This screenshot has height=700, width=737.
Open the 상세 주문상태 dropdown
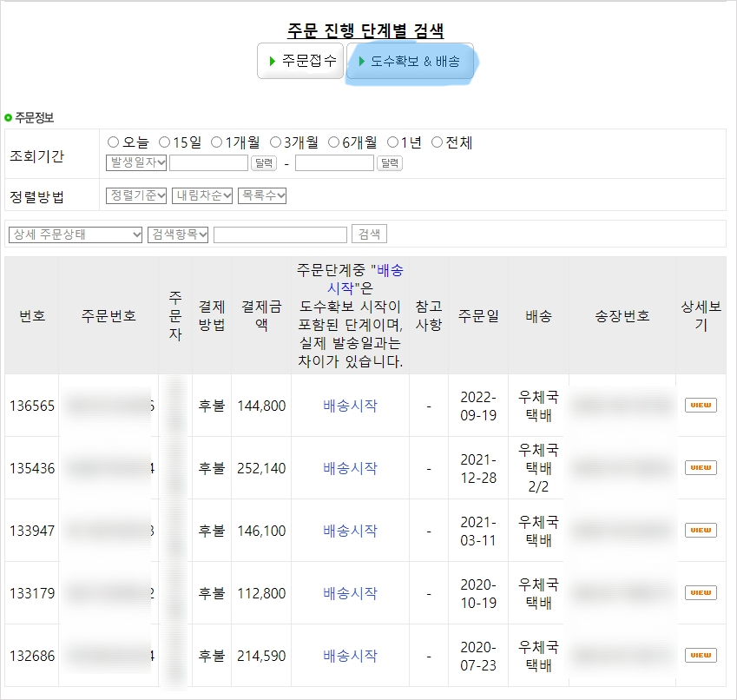[x=75, y=234]
